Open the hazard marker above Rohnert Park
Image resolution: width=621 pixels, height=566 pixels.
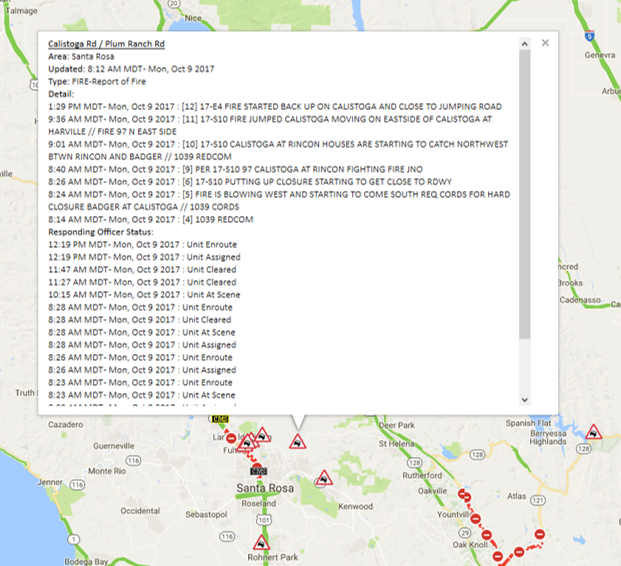pyautogui.click(x=261, y=542)
